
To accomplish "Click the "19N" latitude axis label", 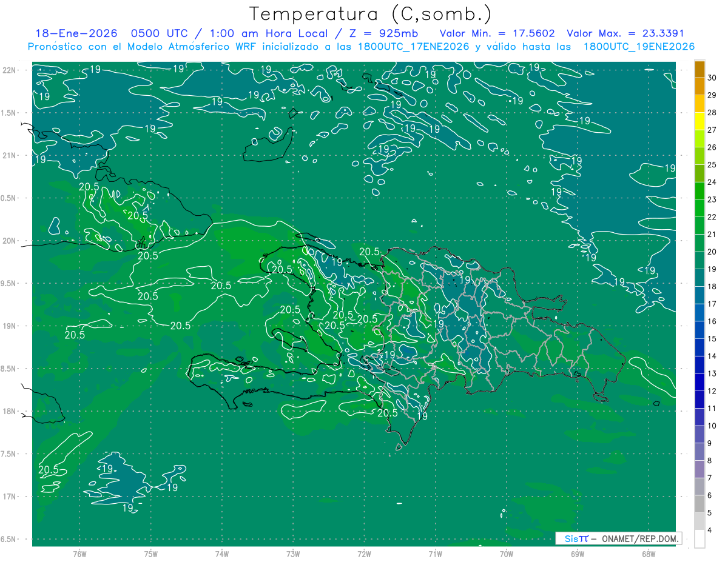I will click(x=8, y=326).
